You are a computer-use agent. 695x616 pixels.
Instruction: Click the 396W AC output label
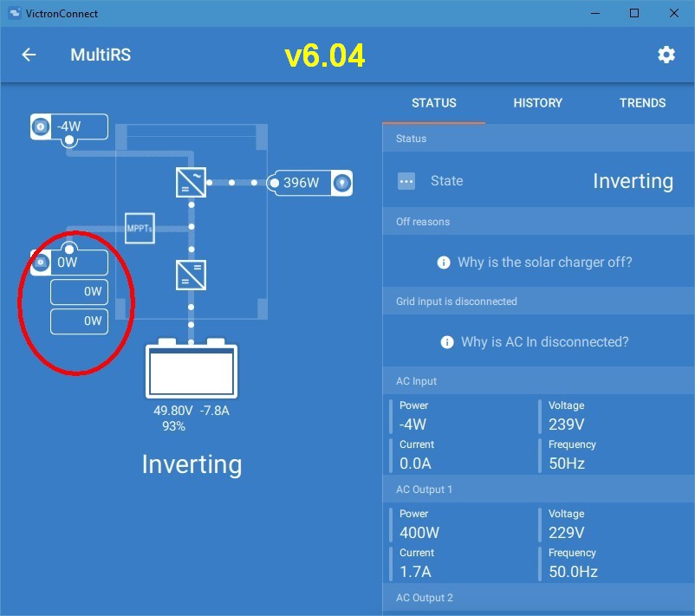click(x=301, y=183)
